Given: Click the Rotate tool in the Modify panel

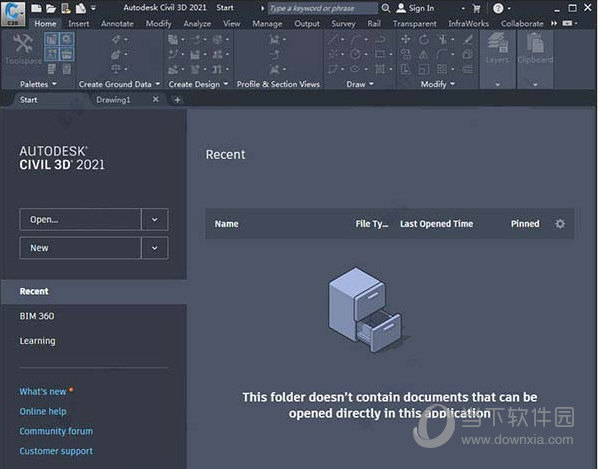Looking at the screenshot, I should coord(424,39).
